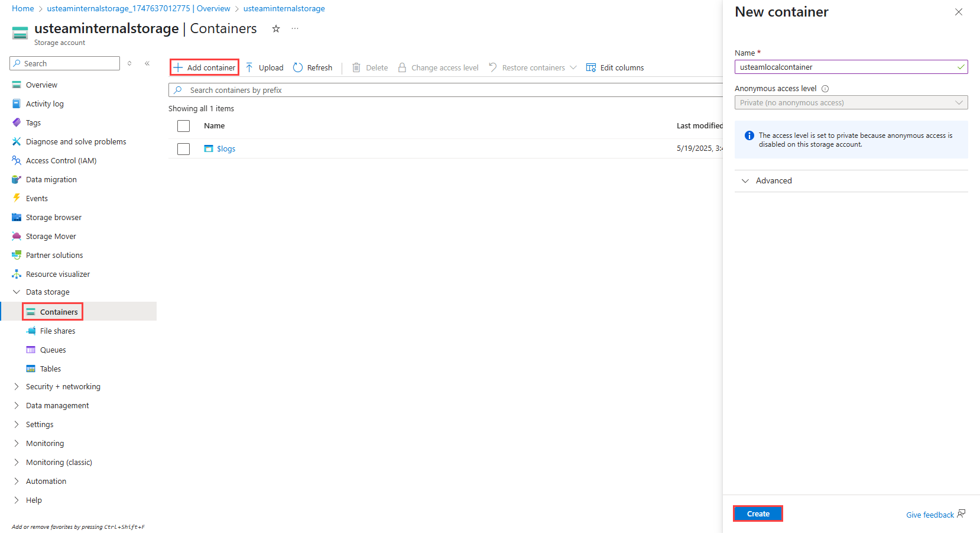Expand Monitoring group
The height and width of the screenshot is (533, 980).
[17, 443]
